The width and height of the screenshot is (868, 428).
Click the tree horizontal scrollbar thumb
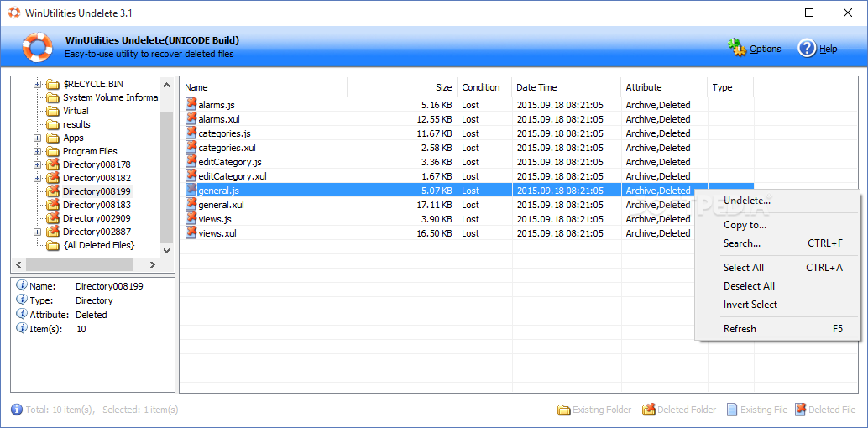coord(80,264)
